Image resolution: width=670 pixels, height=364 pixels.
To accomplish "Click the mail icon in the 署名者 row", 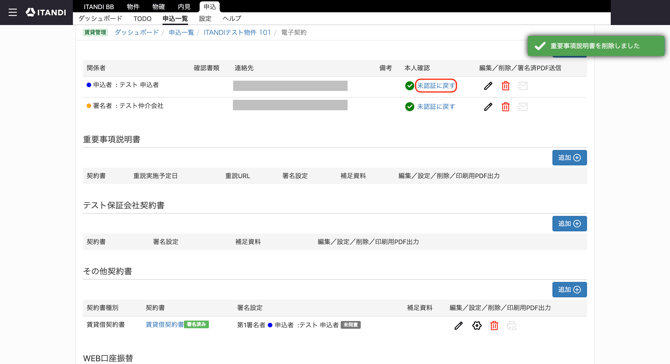I will coord(523,107).
